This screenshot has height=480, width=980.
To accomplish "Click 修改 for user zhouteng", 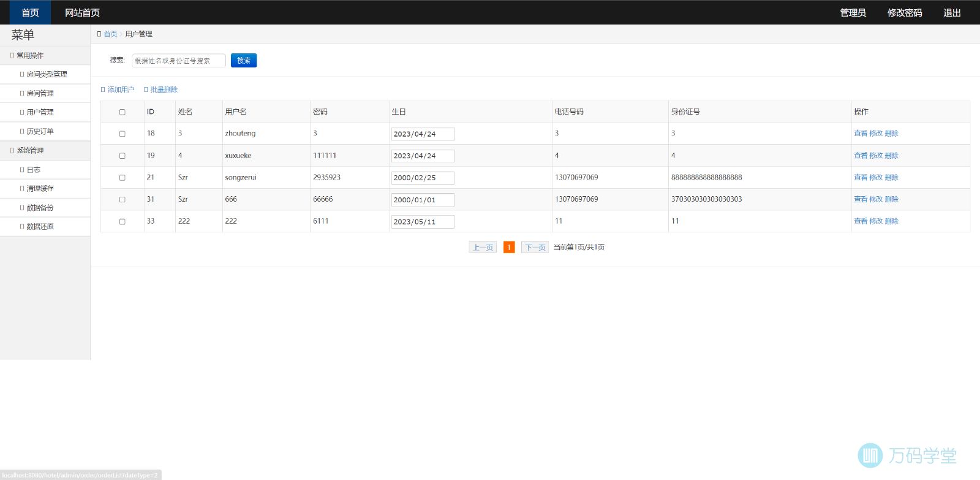I will pyautogui.click(x=876, y=133).
